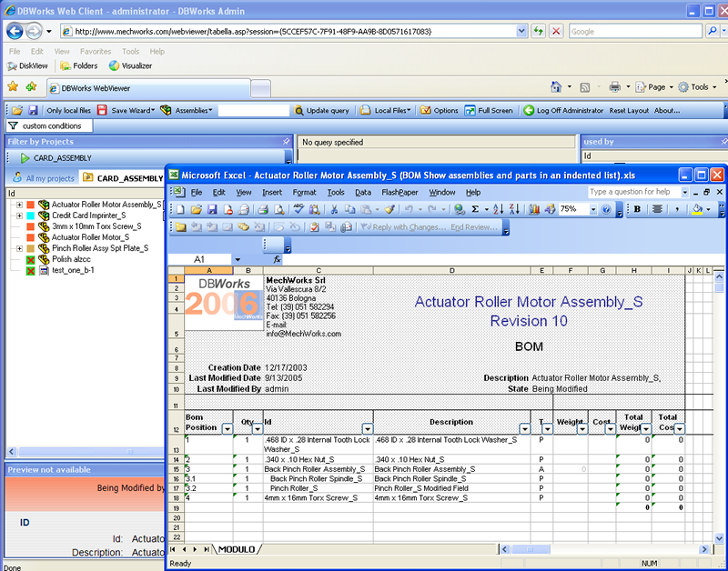Viewport: 728px width, 571px height.
Task: Click the Visualizer button
Action: tap(130, 65)
